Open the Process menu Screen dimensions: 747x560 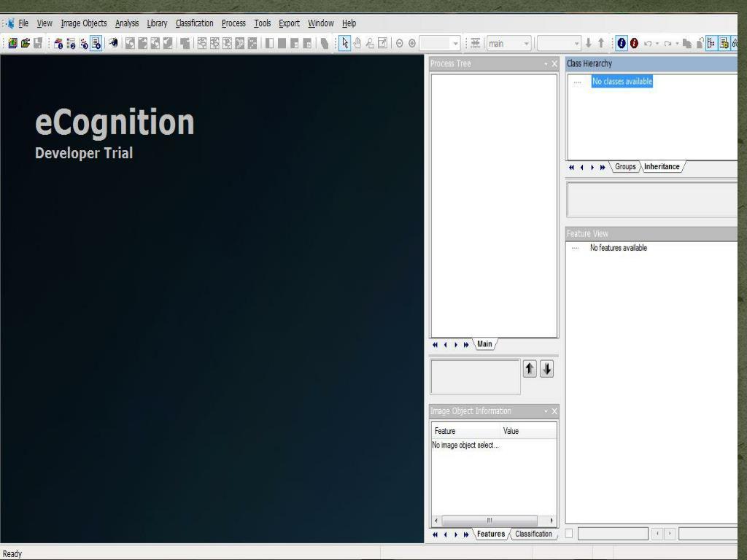(x=233, y=23)
